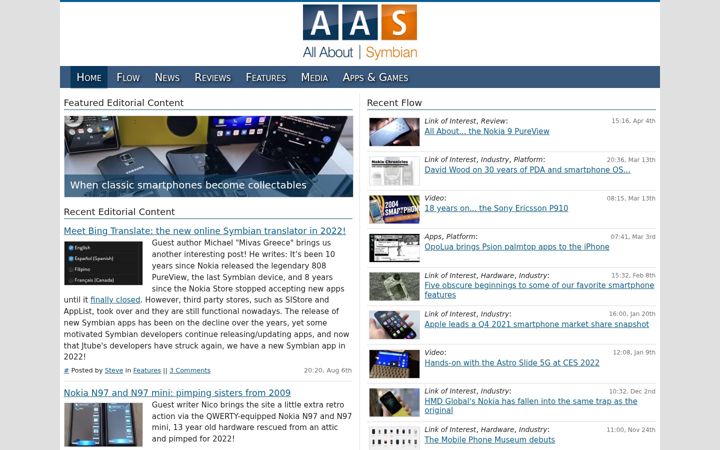Viewport: 720px width, 450px height.
Task: Open Five obscure beginnings smartphone features link
Action: tap(539, 290)
